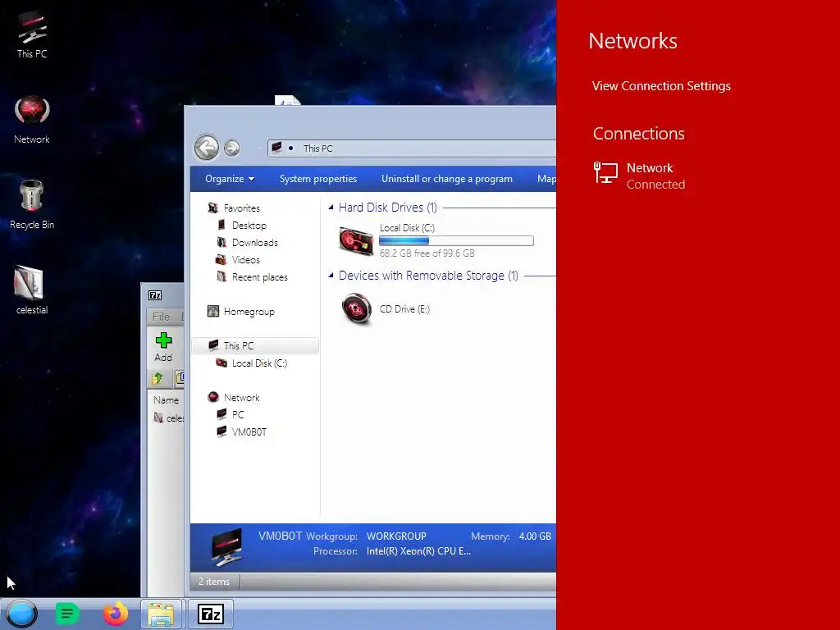Viewport: 840px width, 630px height.
Task: Click 'WORKGROUP' in details pane
Action: tap(396, 536)
